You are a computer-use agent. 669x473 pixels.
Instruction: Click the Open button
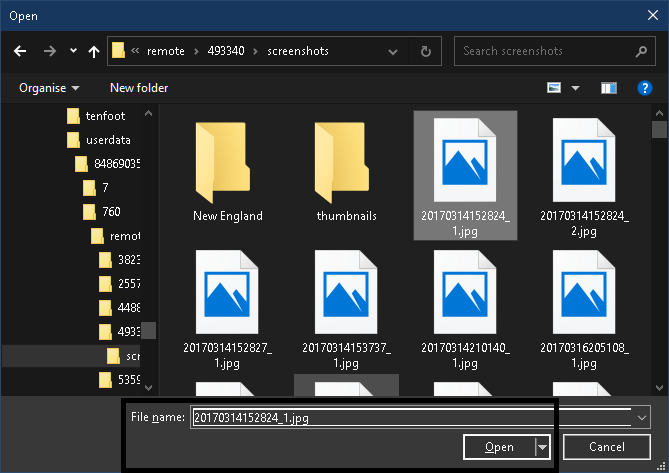(x=499, y=447)
